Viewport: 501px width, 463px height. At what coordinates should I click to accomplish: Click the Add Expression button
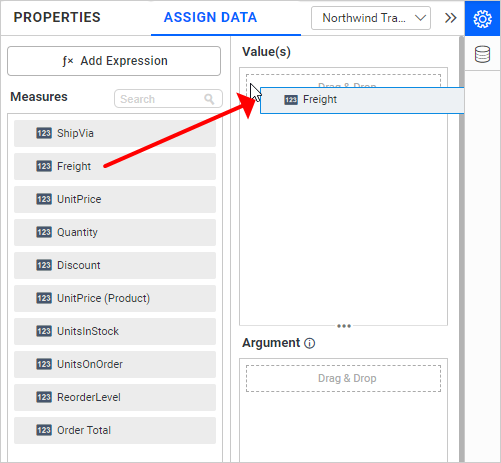(114, 61)
